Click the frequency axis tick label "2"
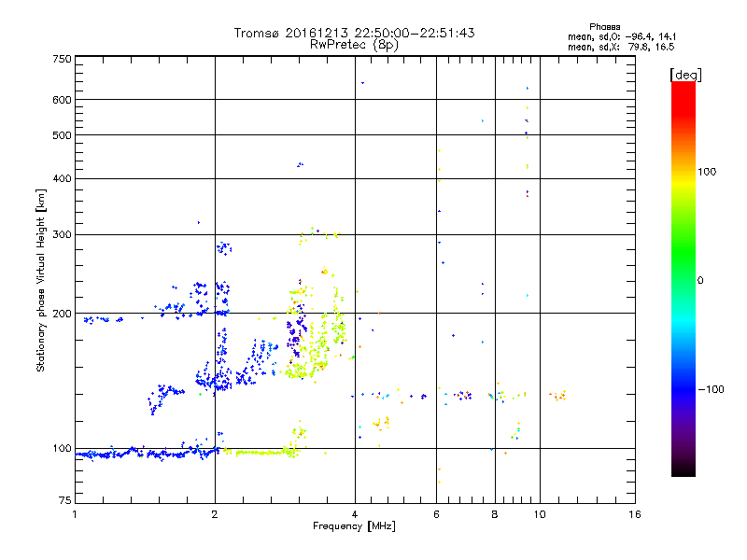This screenshot has width=747, height=560. [215, 514]
